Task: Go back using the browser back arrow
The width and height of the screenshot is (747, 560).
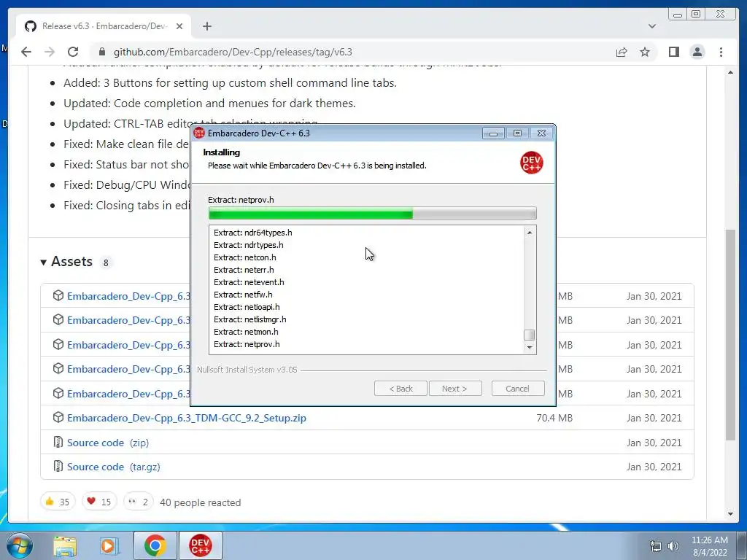Action: pyautogui.click(x=26, y=52)
